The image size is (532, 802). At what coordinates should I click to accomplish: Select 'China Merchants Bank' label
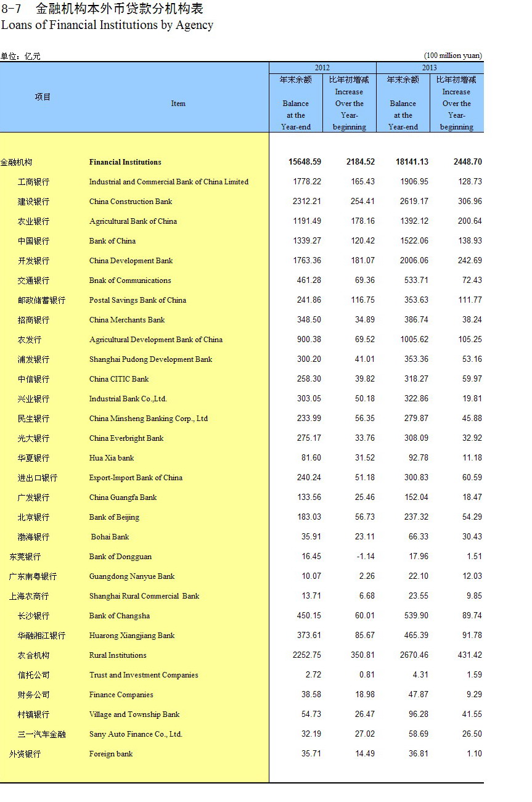pos(127,320)
